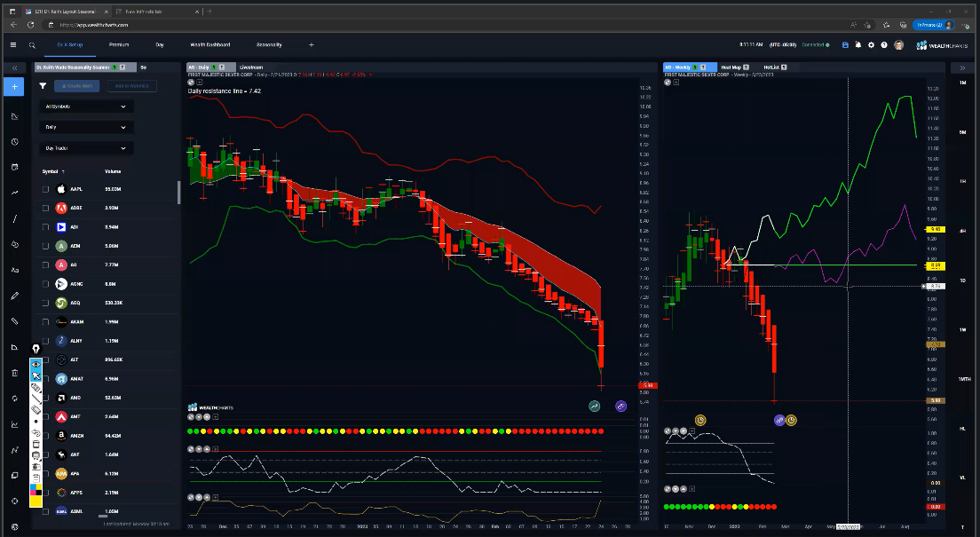Viewport: 980px width, 537px height.
Task: Open the notifications bell
Action: (x=858, y=45)
